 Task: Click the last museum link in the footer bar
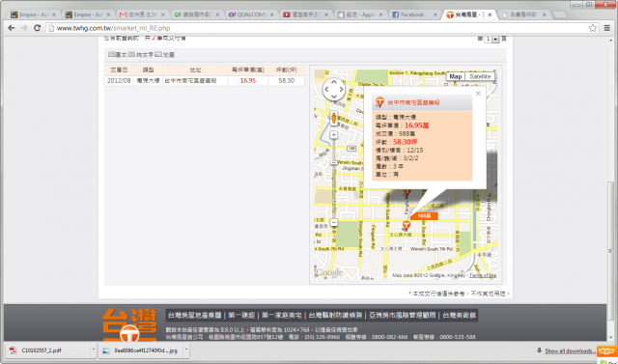(x=460, y=315)
